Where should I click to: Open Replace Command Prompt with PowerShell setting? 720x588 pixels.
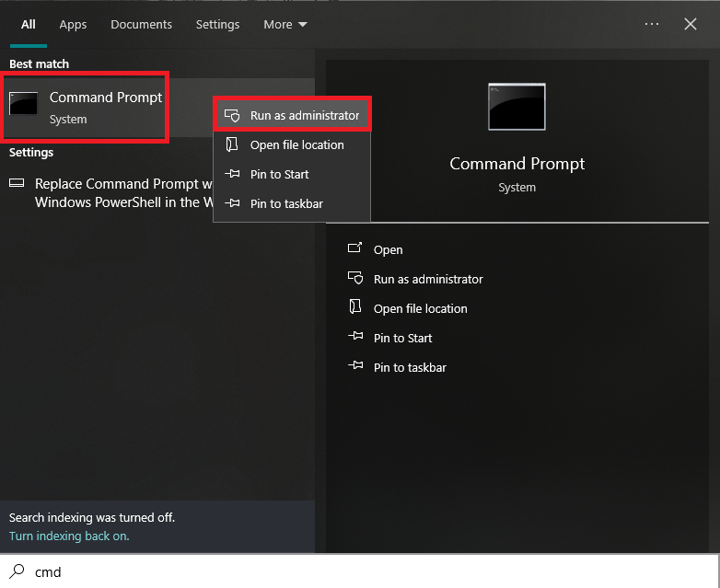[115, 193]
